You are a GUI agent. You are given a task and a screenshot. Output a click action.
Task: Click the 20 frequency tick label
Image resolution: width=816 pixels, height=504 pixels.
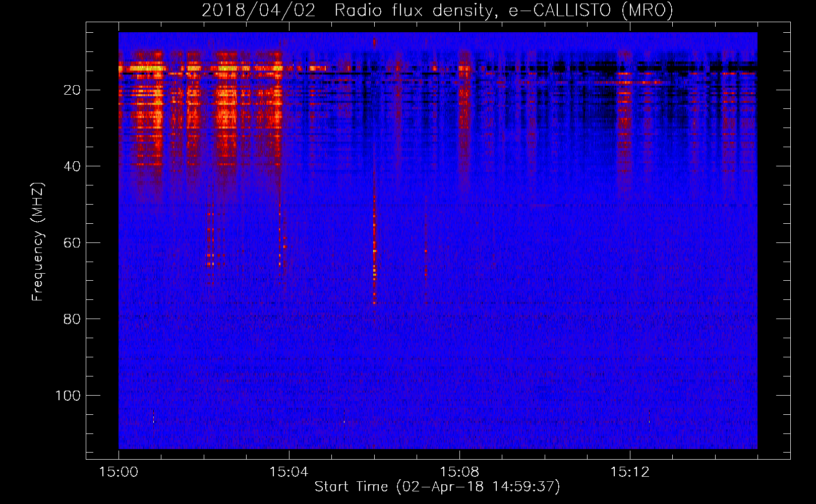pos(72,90)
